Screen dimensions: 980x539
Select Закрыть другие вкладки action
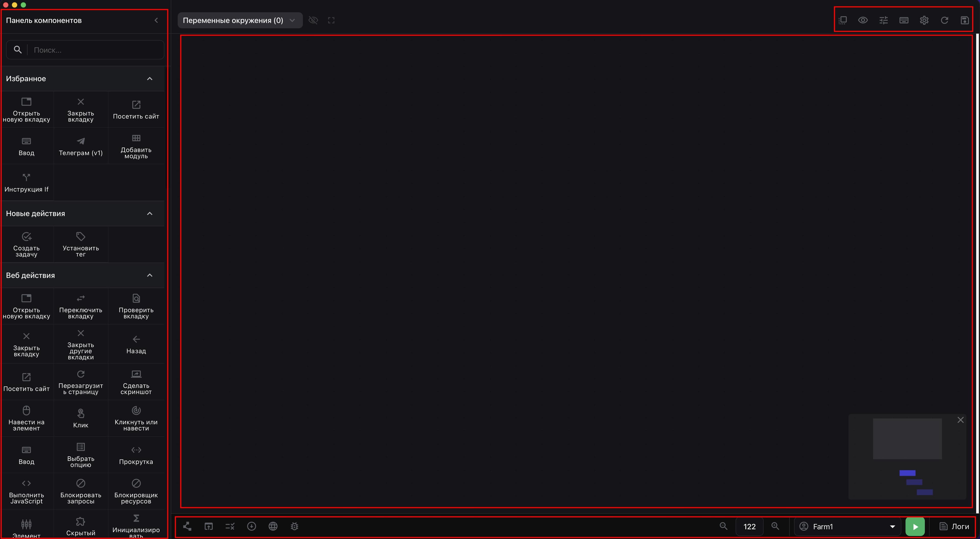point(81,344)
